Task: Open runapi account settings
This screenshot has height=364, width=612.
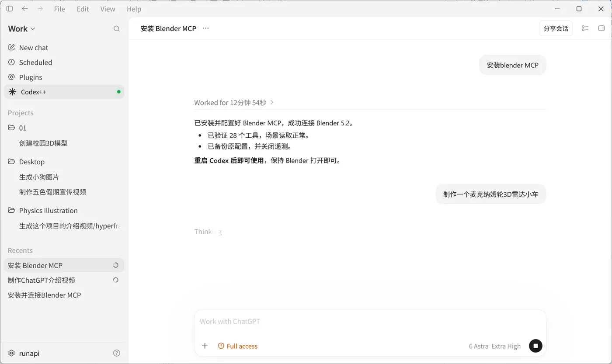Action: [x=24, y=353]
